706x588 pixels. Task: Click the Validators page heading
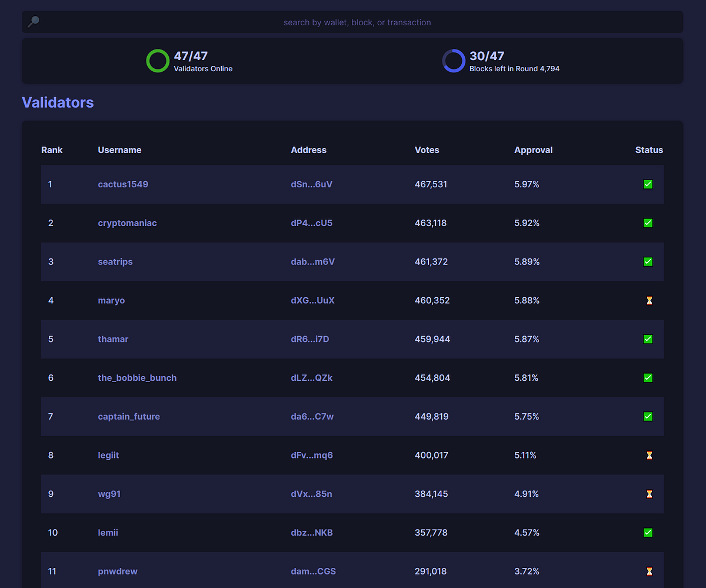click(58, 102)
